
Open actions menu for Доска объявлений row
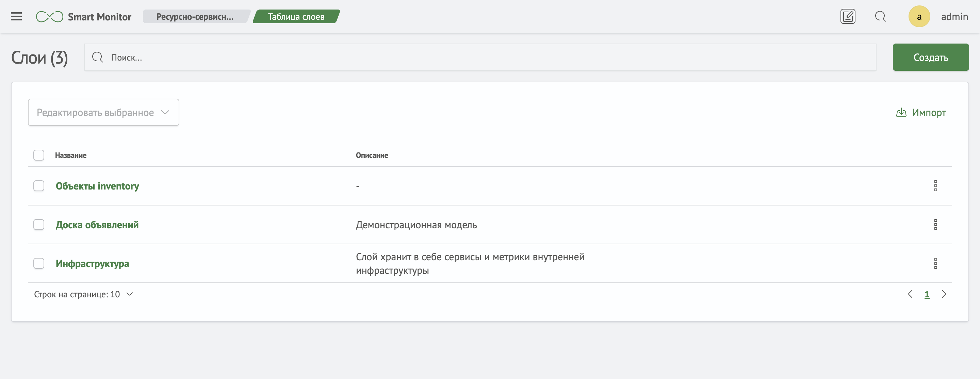pos(935,225)
